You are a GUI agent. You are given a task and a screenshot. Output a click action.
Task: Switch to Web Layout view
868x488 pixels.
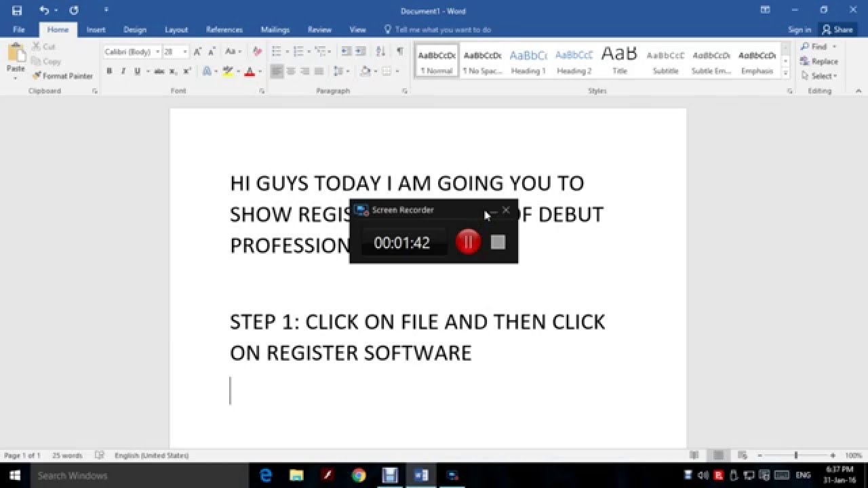[743, 455]
